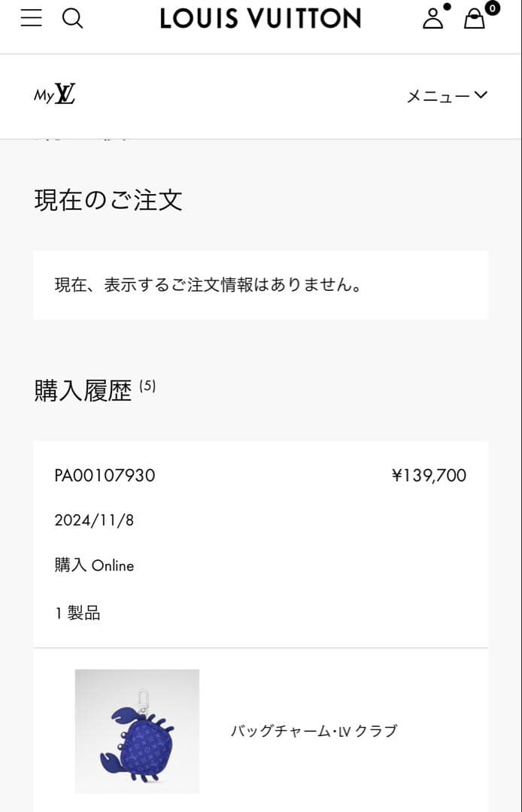This screenshot has height=812, width=522.
Task: Click the Louis Vuitton wordmark logo
Action: pos(259,18)
